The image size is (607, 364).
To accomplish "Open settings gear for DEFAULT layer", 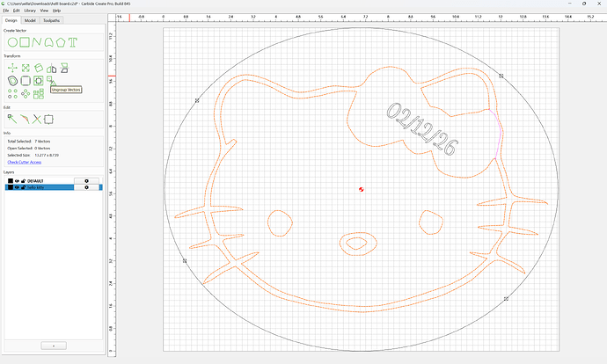I will 86,181.
